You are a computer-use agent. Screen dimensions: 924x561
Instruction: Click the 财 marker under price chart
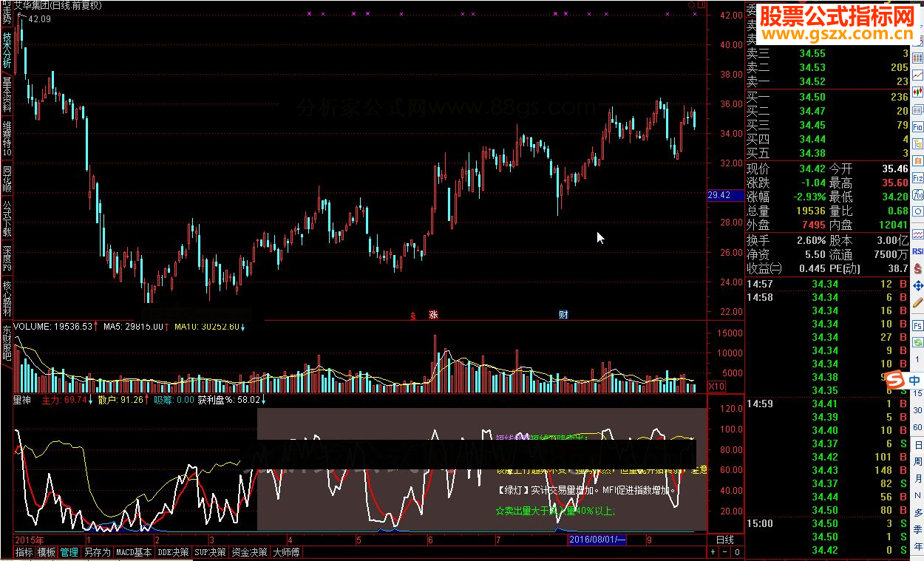(x=563, y=315)
